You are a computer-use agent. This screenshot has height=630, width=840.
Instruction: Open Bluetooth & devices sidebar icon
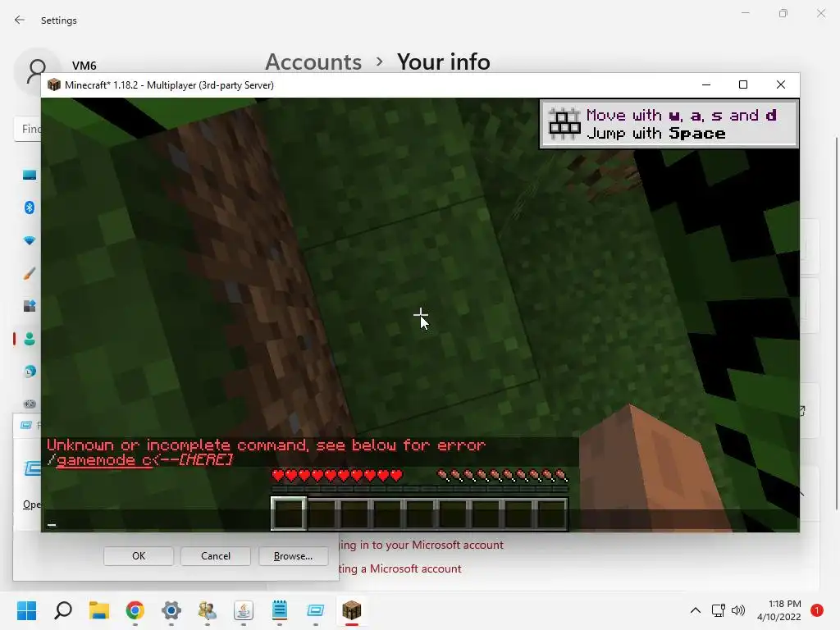30,208
